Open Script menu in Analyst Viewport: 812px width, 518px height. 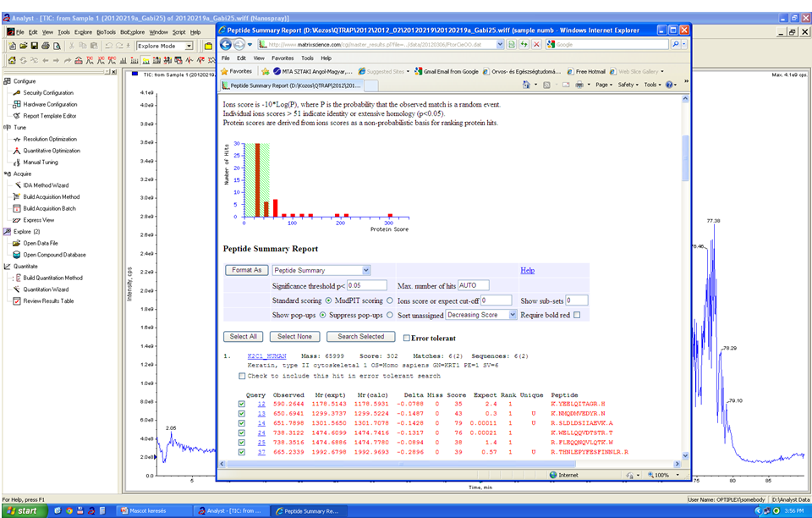[x=178, y=32]
